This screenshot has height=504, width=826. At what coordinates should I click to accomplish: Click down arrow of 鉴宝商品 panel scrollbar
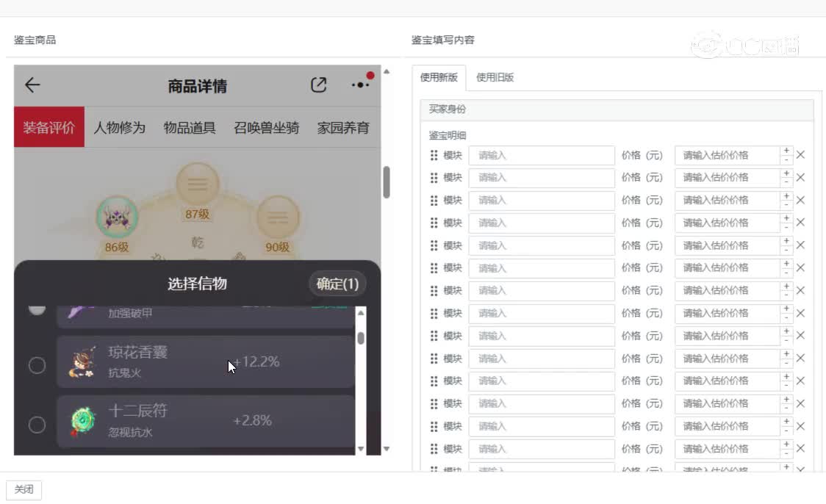tap(387, 449)
